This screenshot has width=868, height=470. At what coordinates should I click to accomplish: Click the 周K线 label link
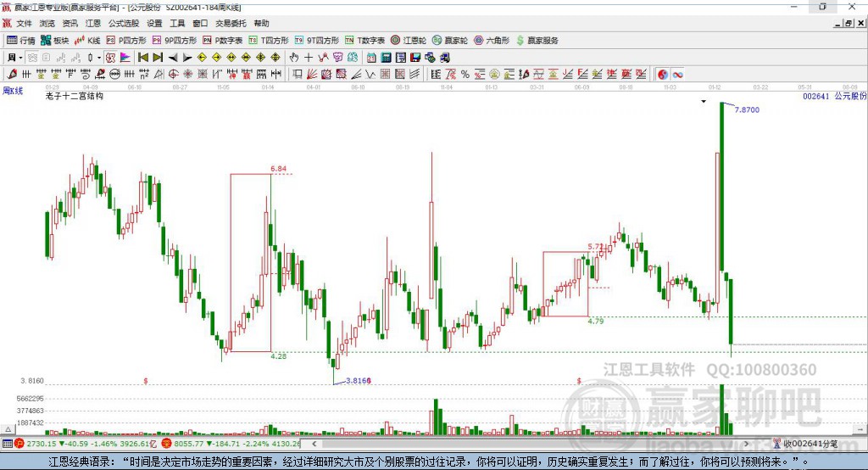(x=13, y=90)
